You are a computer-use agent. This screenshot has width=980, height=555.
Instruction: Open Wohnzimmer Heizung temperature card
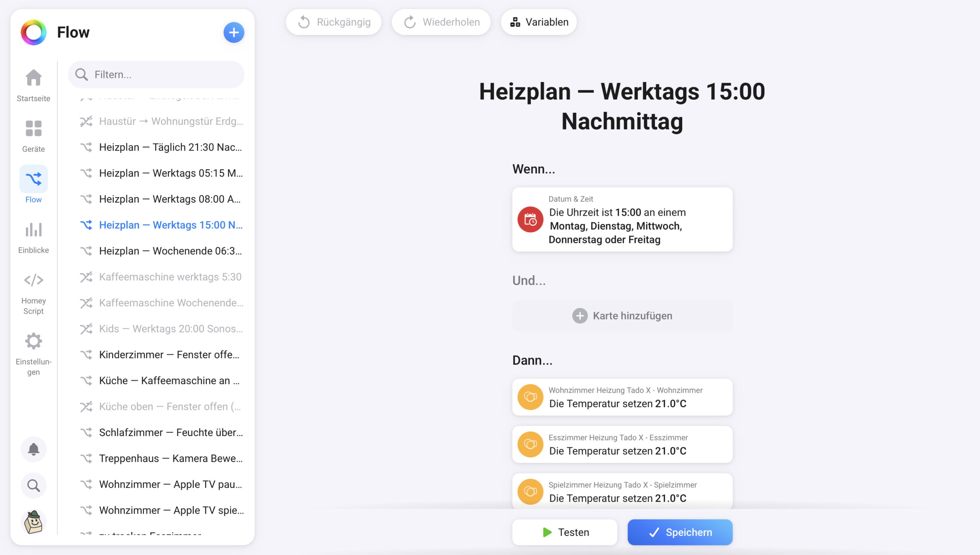coord(622,397)
